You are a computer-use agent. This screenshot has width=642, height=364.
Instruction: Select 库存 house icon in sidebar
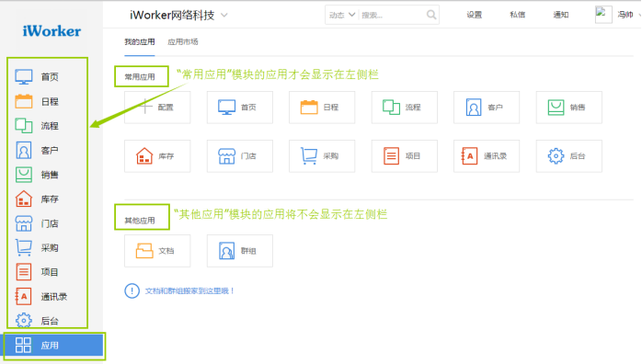pos(37,199)
